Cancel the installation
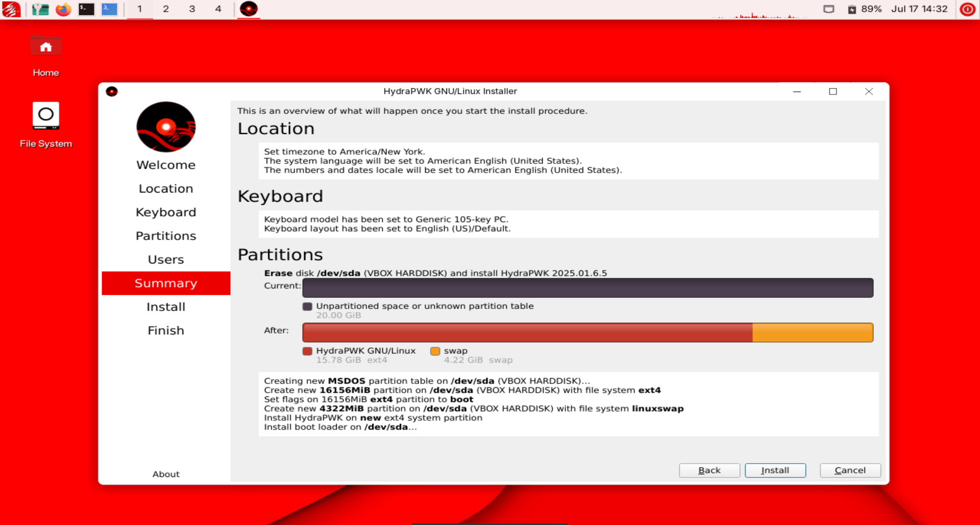Image resolution: width=980 pixels, height=525 pixels. pyautogui.click(x=850, y=470)
